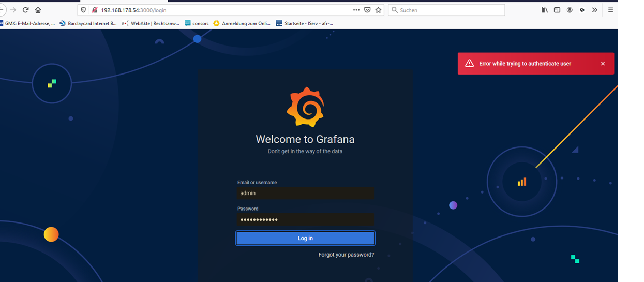Focus the Email or username field
This screenshot has height=282, width=644.
305,194
